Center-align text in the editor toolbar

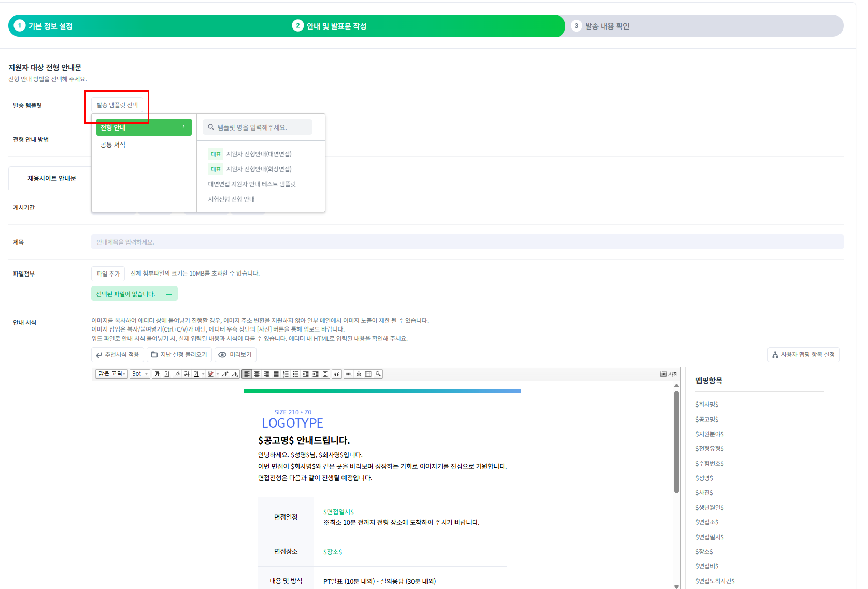(x=257, y=374)
